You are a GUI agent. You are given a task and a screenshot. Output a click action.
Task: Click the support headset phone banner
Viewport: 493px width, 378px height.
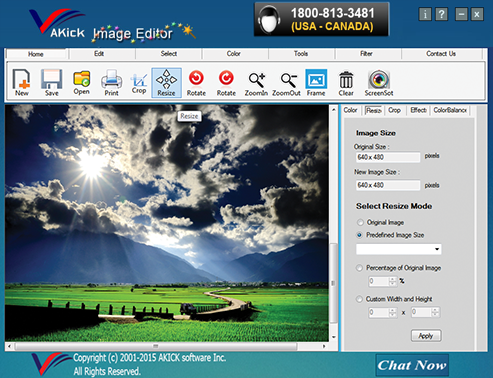click(322, 19)
